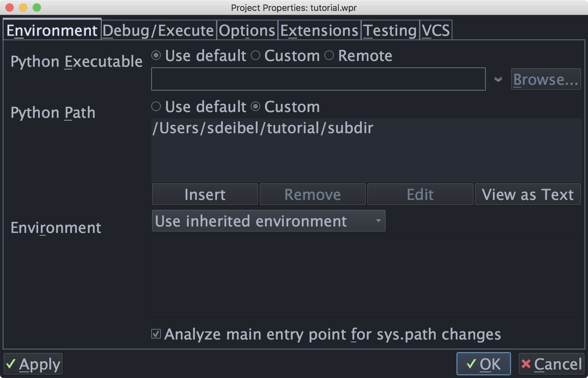Open the Options tab
The image size is (588, 378).
[247, 31]
